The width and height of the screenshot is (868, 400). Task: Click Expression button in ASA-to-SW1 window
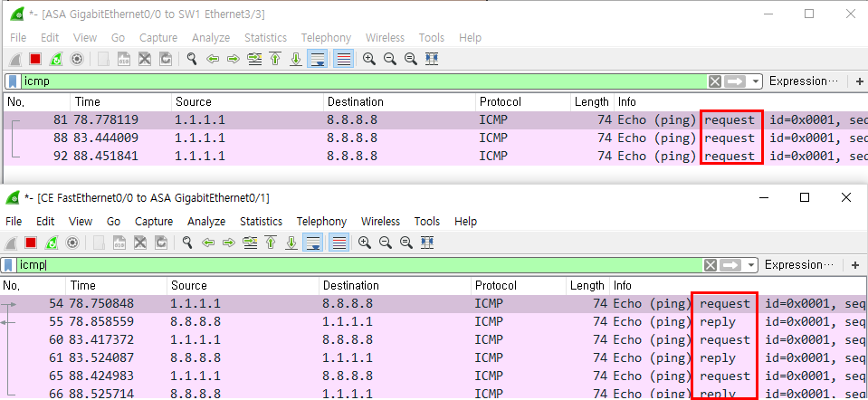tap(804, 81)
